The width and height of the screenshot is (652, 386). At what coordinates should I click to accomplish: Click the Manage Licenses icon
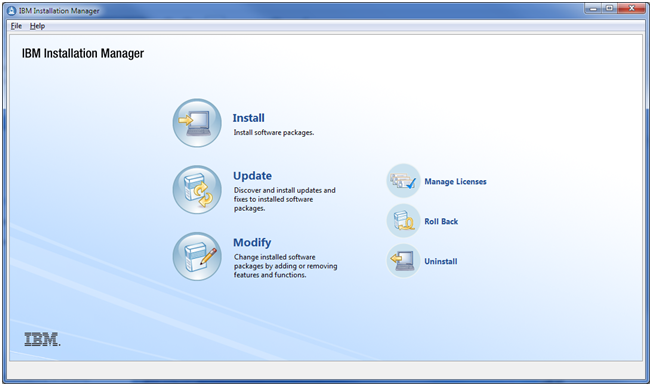click(403, 181)
